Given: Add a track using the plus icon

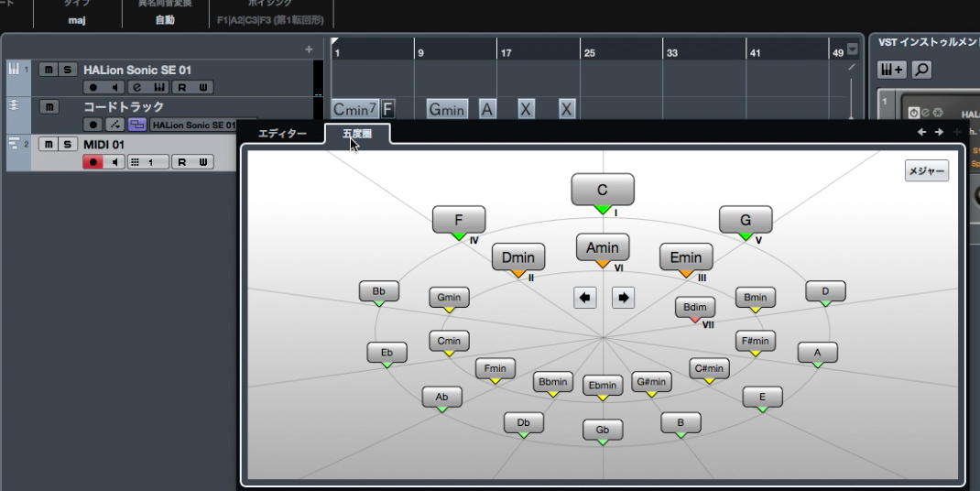Looking at the screenshot, I should pos(309,49).
